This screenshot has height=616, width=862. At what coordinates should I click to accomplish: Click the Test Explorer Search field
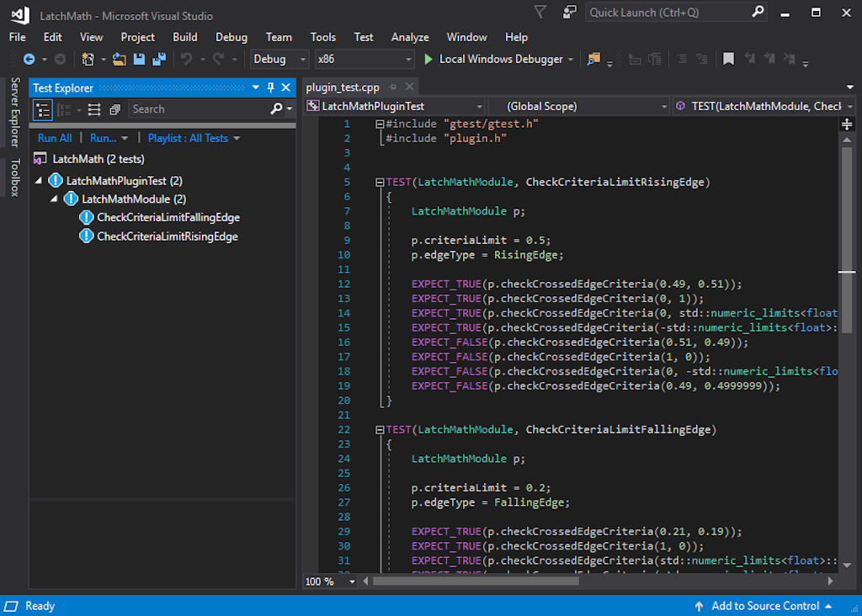coord(200,109)
